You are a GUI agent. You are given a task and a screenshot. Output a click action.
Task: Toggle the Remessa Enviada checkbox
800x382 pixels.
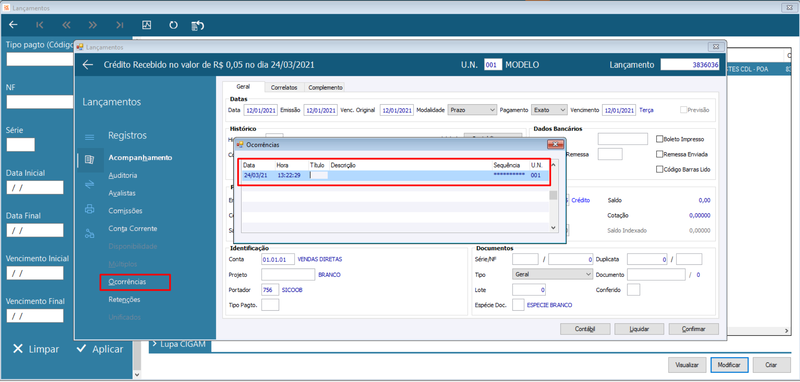point(660,154)
